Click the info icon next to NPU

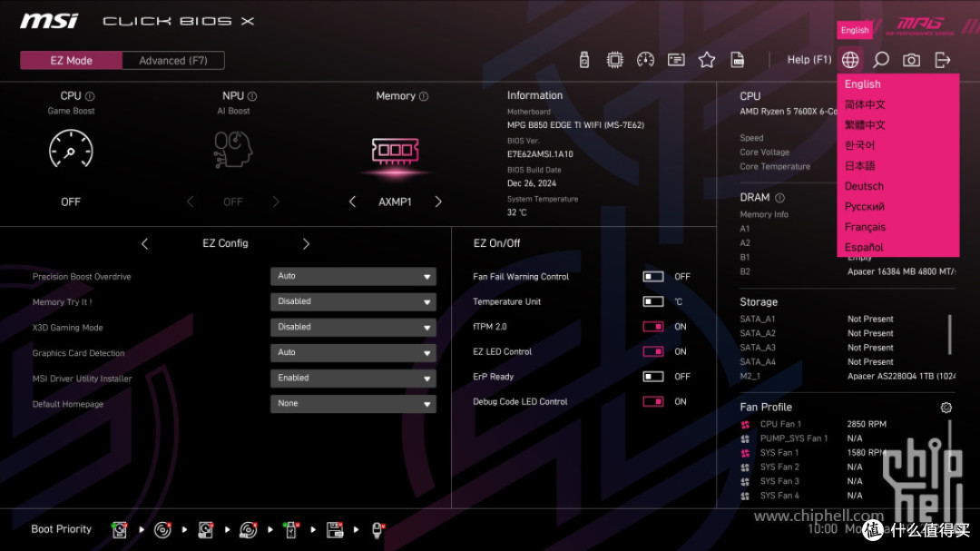click(252, 96)
